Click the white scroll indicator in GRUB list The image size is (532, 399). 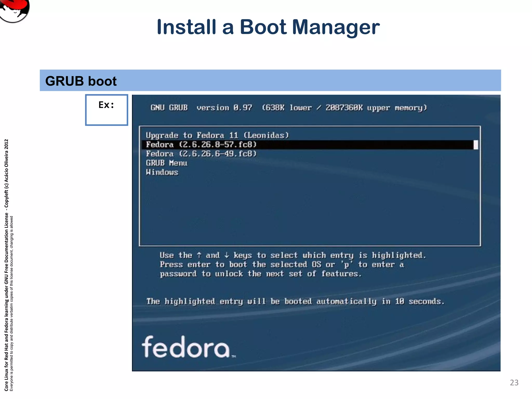pos(476,145)
